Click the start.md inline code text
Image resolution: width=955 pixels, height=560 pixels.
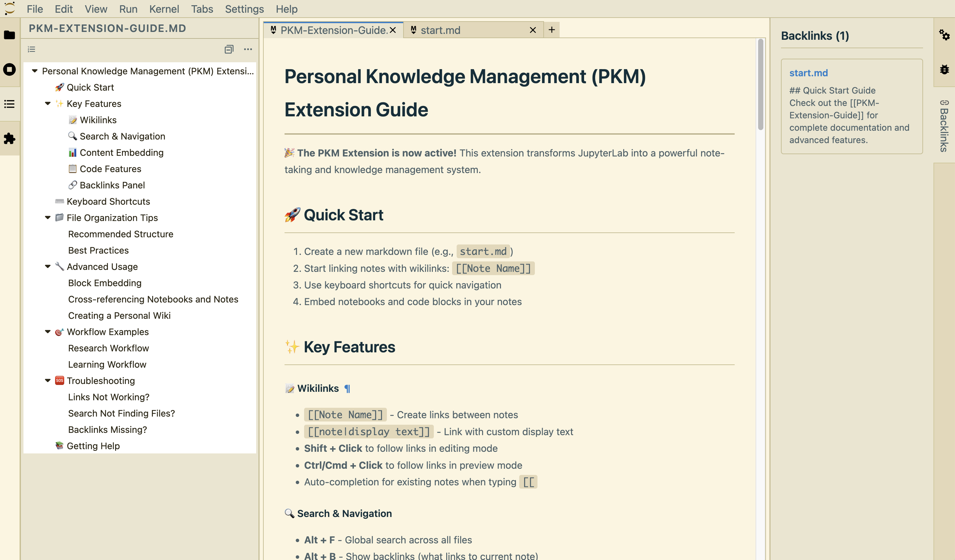[x=483, y=251]
